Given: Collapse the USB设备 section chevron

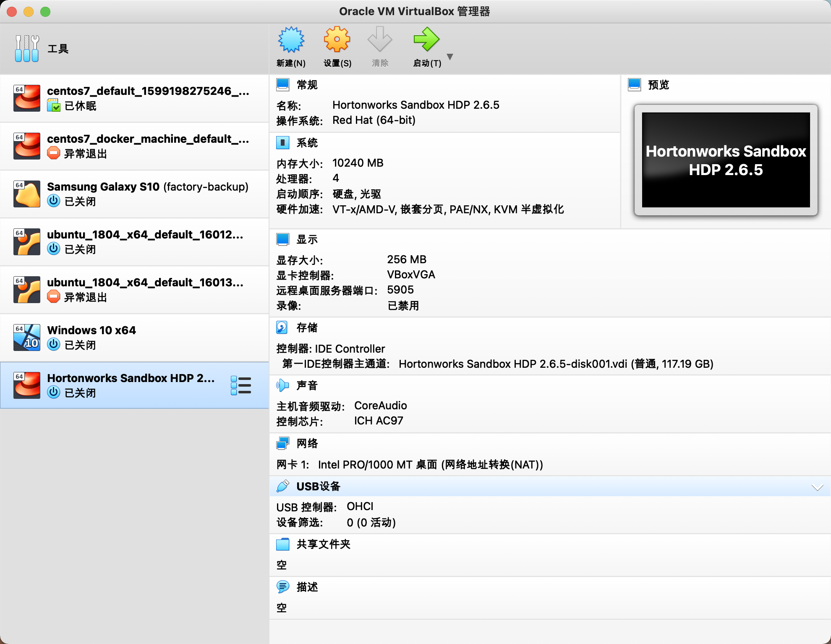Looking at the screenshot, I should pyautogui.click(x=817, y=487).
